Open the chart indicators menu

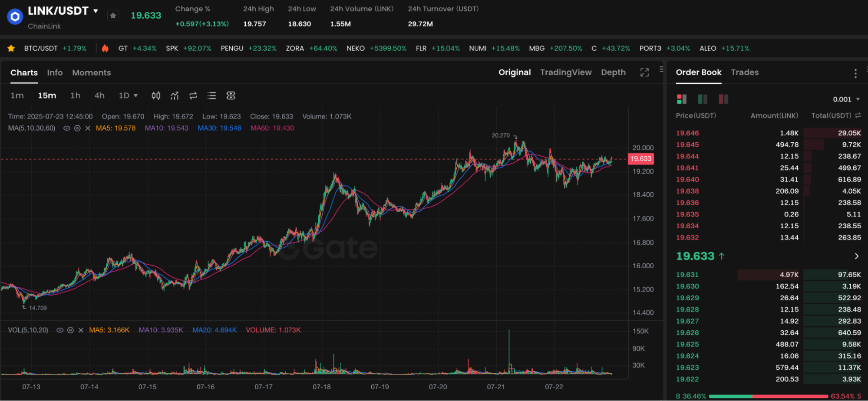point(175,95)
